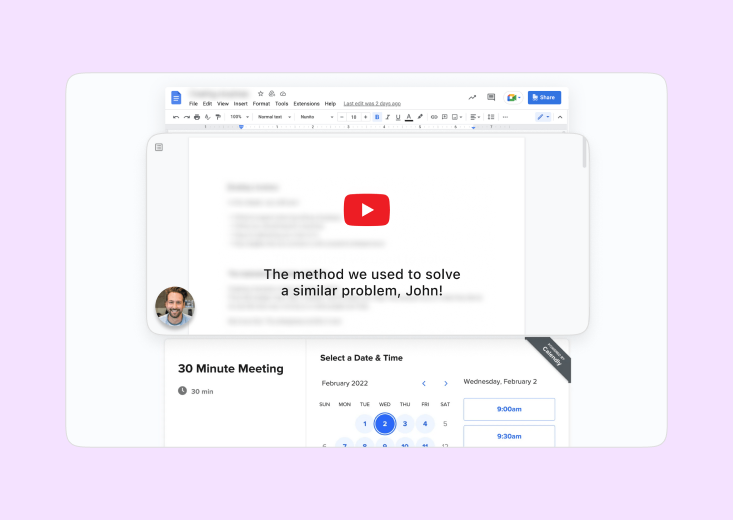The height and width of the screenshot is (520, 733).
Task: Select February 1 on the calendar
Action: [365, 424]
